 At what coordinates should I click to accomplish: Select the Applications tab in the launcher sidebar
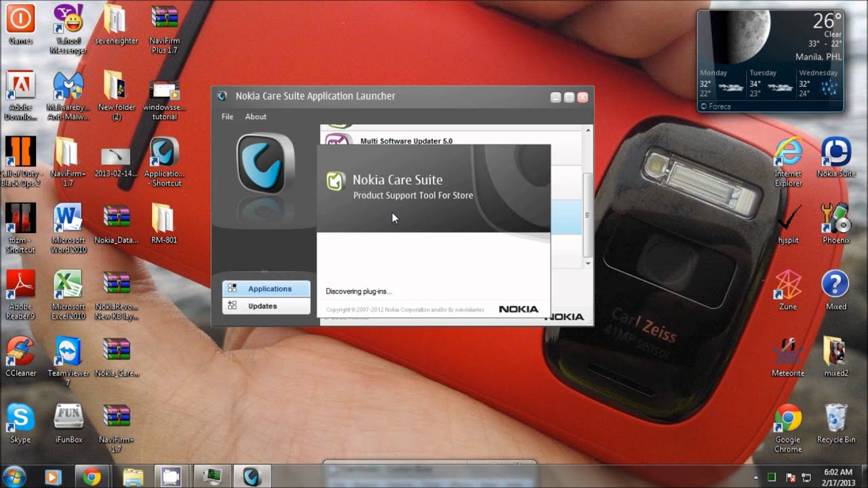point(266,289)
